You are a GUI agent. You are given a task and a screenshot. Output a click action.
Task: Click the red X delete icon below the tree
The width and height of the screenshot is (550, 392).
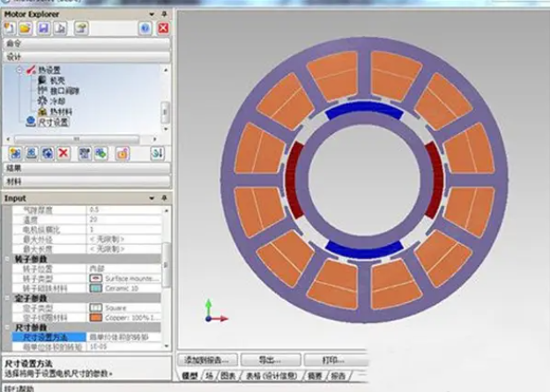tap(63, 153)
